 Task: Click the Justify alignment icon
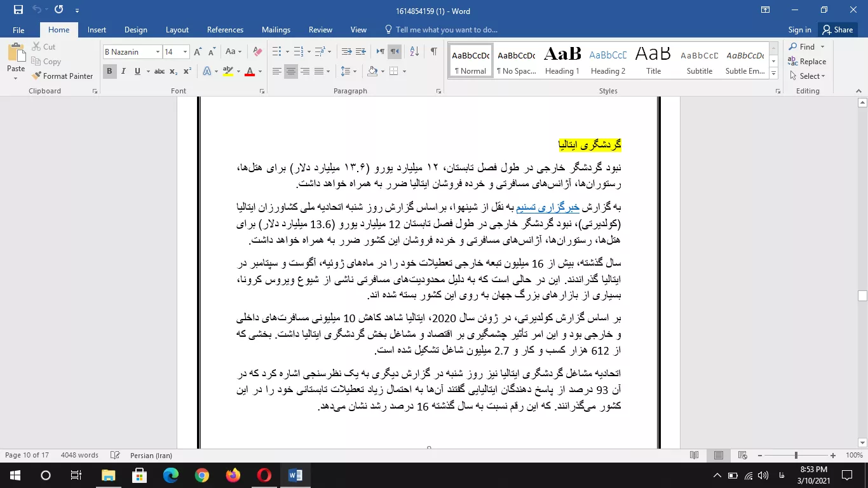[x=319, y=71]
